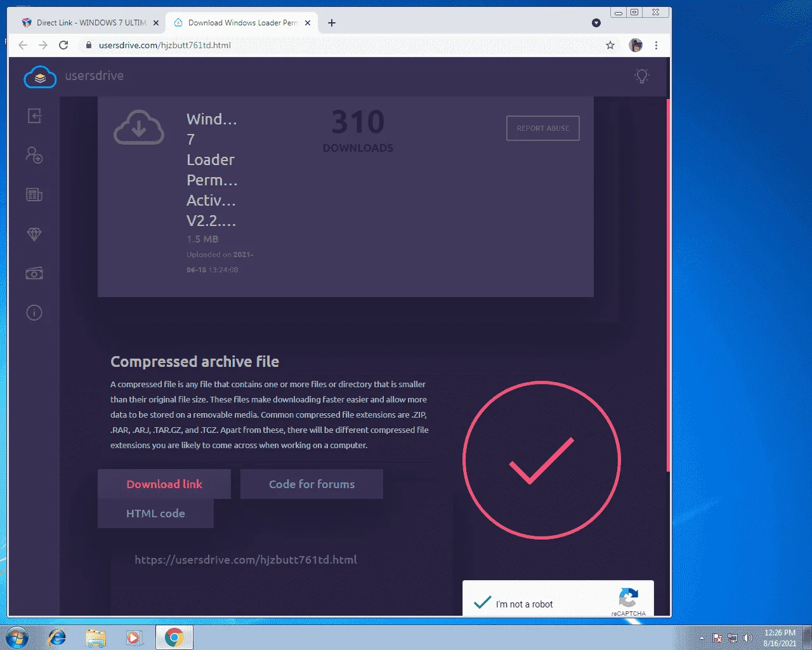Viewport: 812px width, 650px height.
Task: Click the cloud download file icon
Action: click(x=139, y=127)
